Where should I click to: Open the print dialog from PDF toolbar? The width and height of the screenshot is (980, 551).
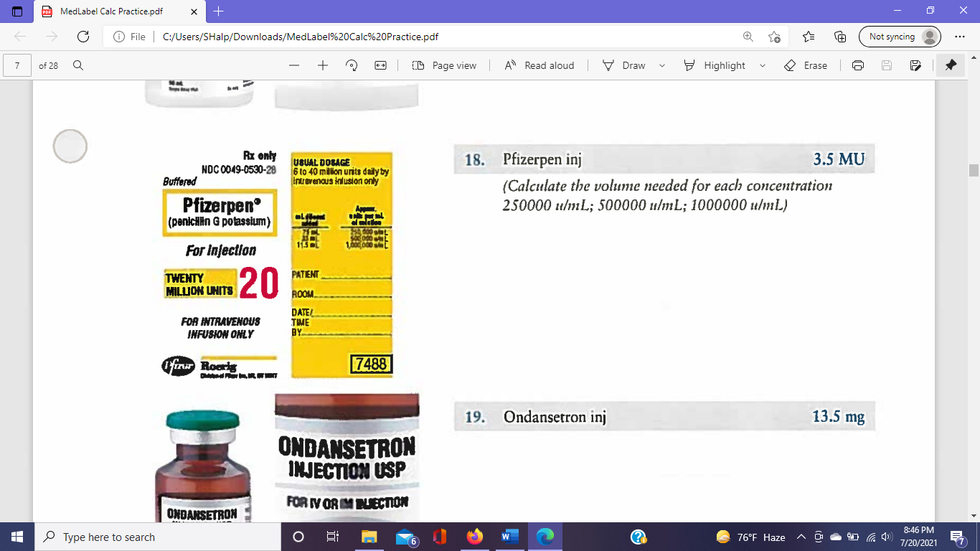(858, 65)
